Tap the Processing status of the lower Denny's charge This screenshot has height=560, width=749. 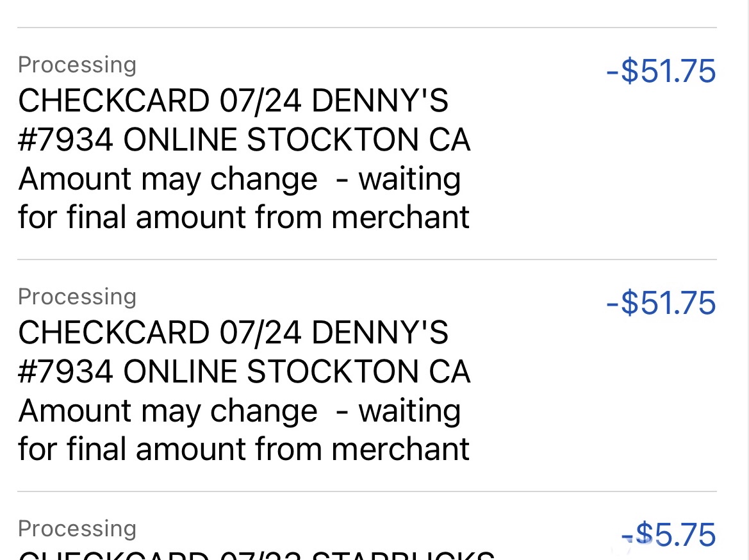point(77,297)
